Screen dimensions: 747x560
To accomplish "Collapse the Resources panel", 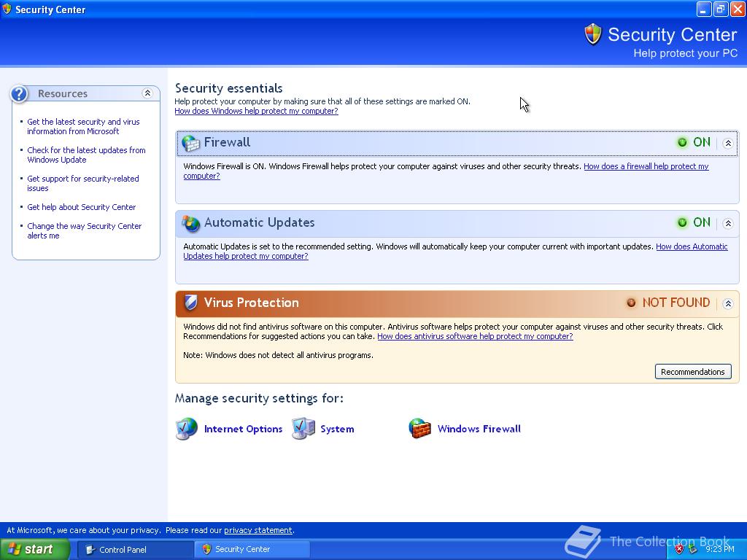I will pos(147,93).
